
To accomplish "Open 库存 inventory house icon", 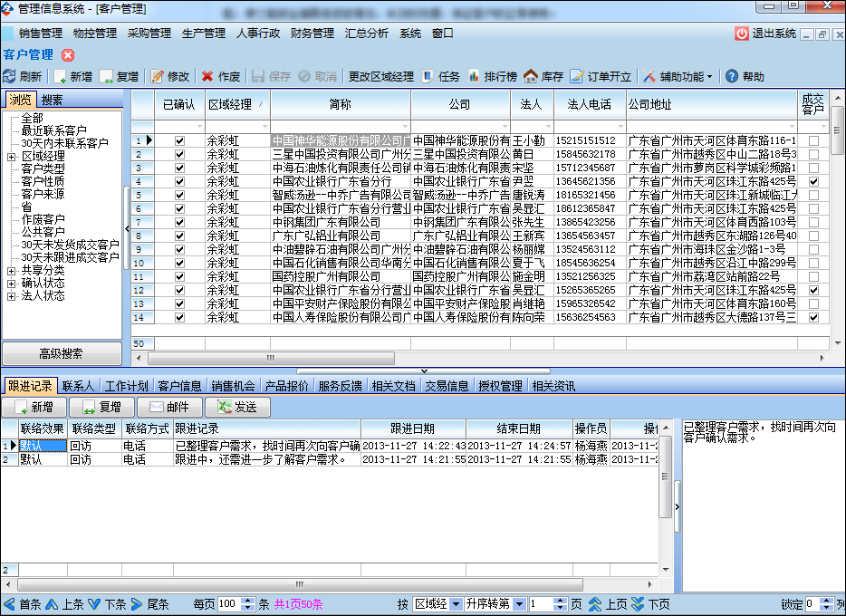I will pyautogui.click(x=532, y=77).
